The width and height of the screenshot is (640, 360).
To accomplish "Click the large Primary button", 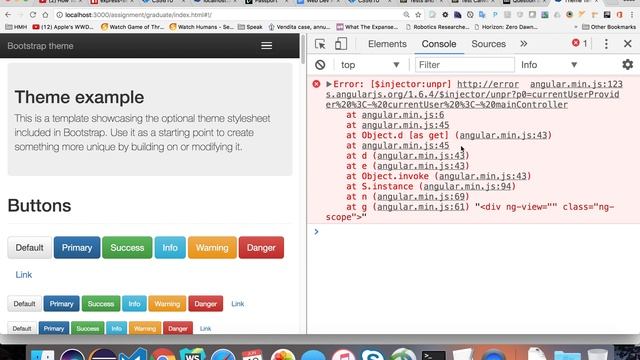I will coord(77,248).
